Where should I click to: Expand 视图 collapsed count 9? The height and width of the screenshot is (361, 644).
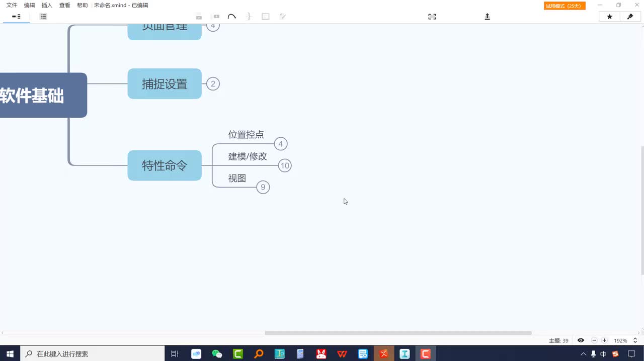263,187
